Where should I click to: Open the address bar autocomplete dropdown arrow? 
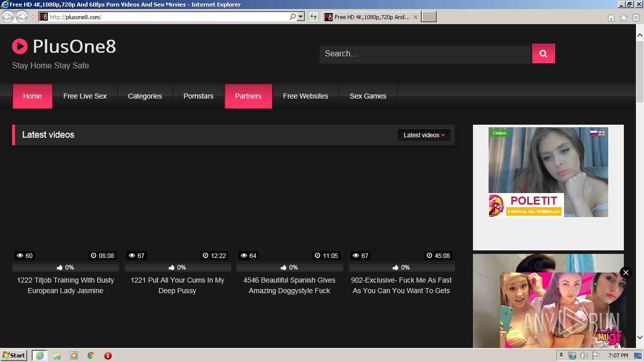tap(301, 17)
